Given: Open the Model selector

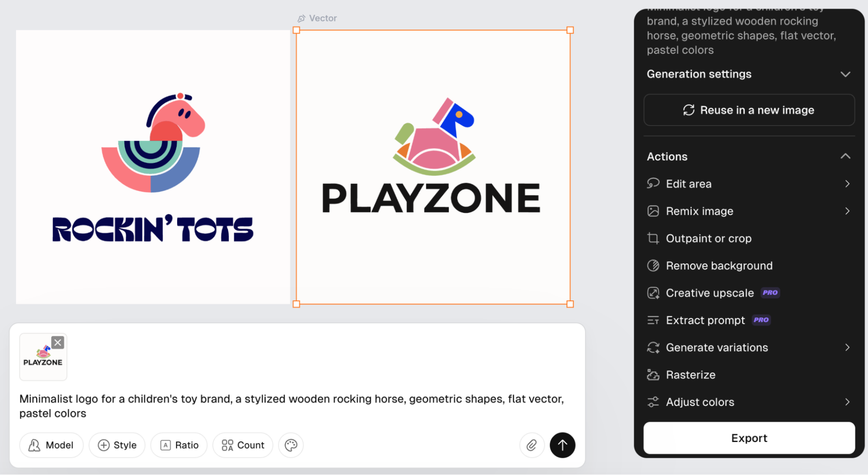Looking at the screenshot, I should 51,445.
